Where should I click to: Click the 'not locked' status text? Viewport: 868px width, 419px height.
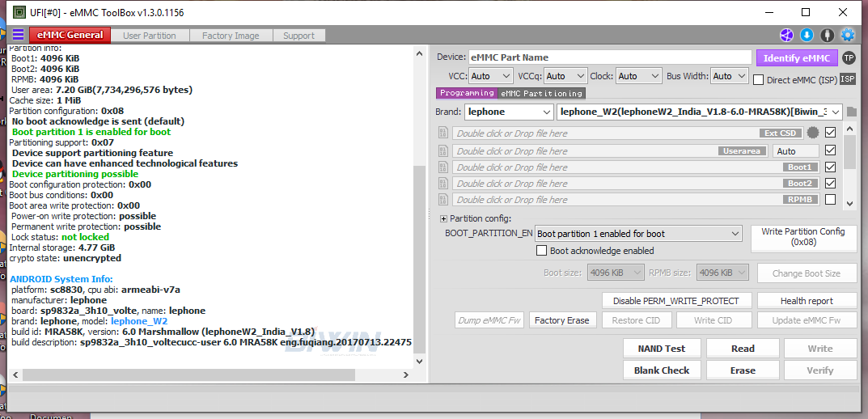click(x=85, y=237)
